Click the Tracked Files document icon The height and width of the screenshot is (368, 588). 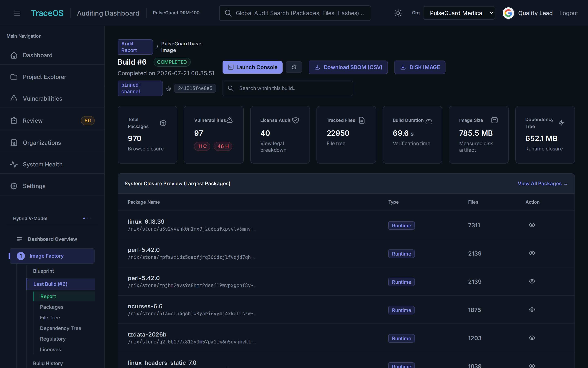(x=362, y=120)
